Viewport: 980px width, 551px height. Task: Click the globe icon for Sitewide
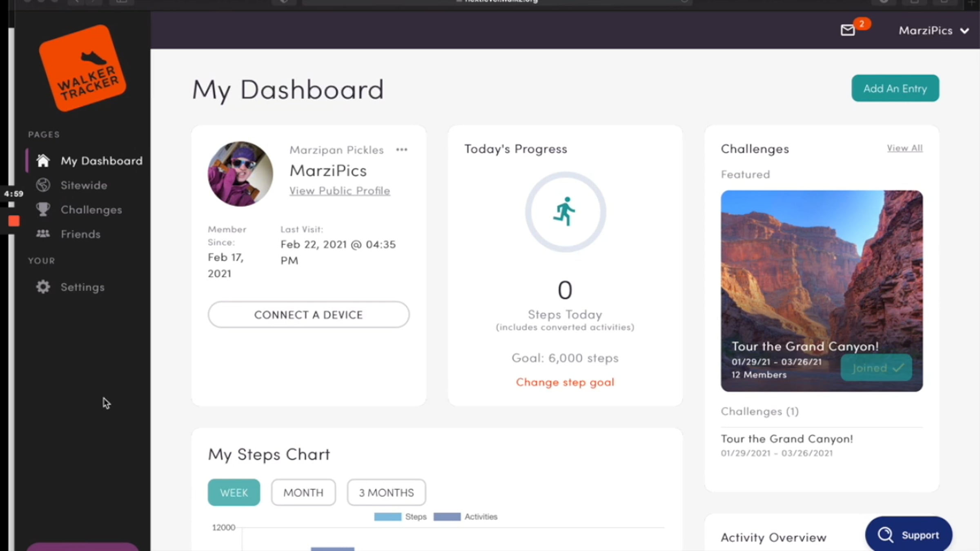(x=43, y=185)
